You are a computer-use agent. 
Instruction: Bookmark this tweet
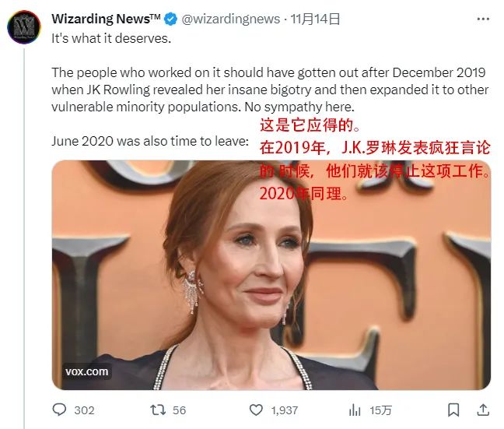[x=453, y=410]
